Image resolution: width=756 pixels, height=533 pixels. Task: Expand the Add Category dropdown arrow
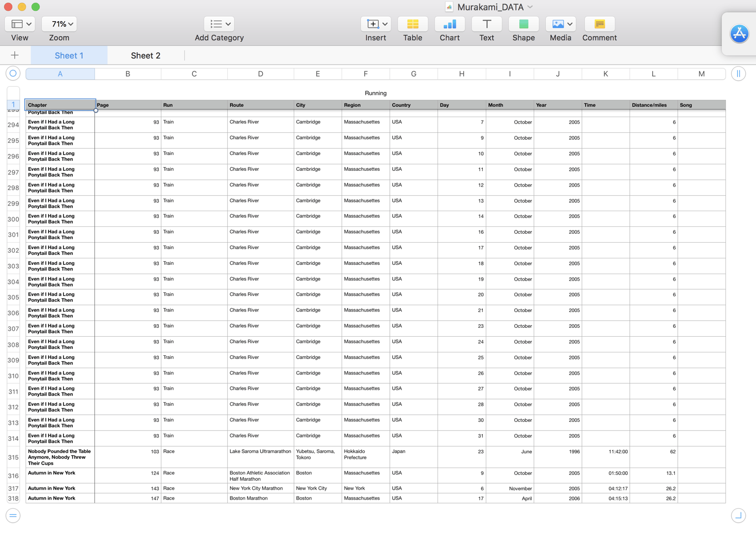click(228, 24)
